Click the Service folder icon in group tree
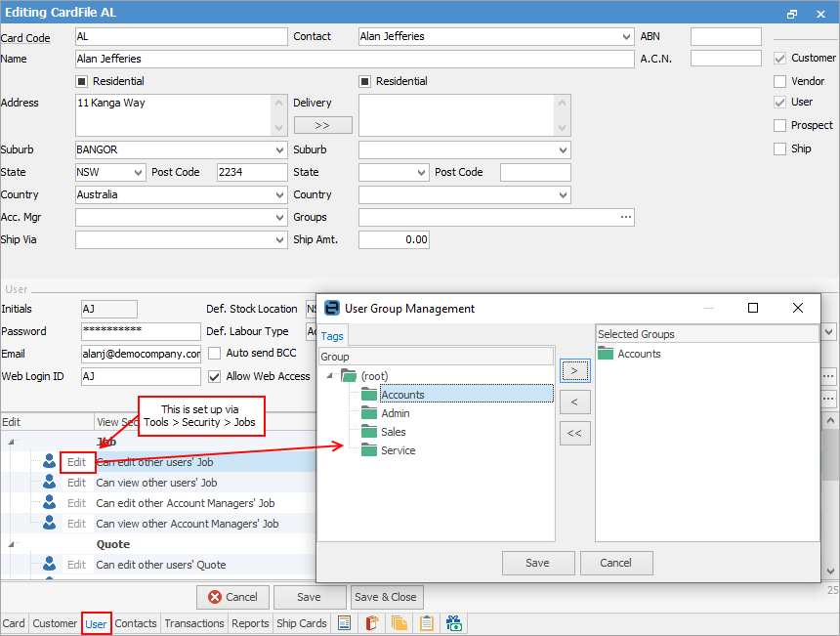 pyautogui.click(x=368, y=450)
